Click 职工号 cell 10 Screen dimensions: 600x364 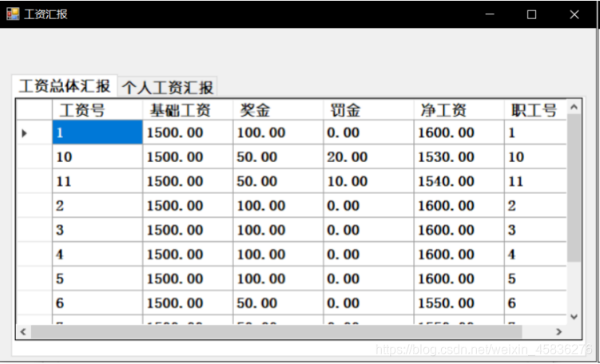pos(535,156)
